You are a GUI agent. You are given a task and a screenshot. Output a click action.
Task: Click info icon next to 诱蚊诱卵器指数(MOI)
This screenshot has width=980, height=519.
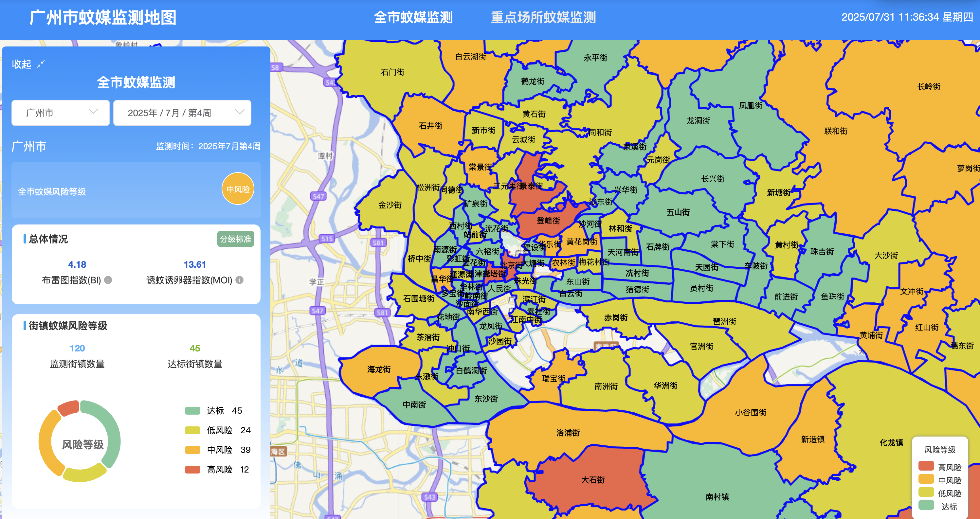point(239,280)
